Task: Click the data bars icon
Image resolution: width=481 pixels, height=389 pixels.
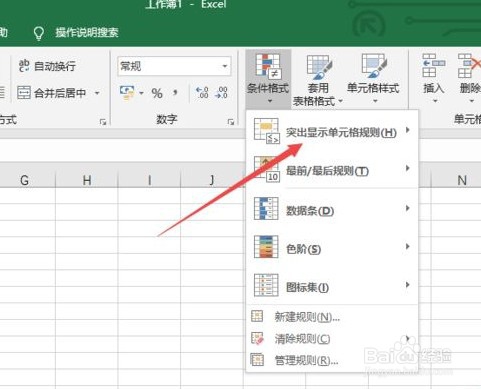Action: (266, 209)
